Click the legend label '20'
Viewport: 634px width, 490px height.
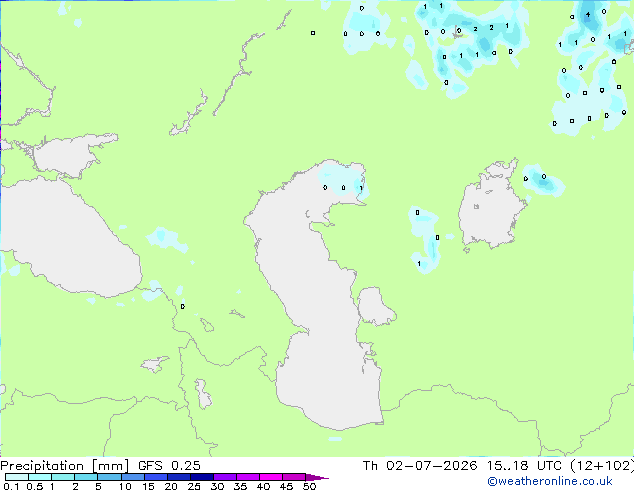click(171, 486)
